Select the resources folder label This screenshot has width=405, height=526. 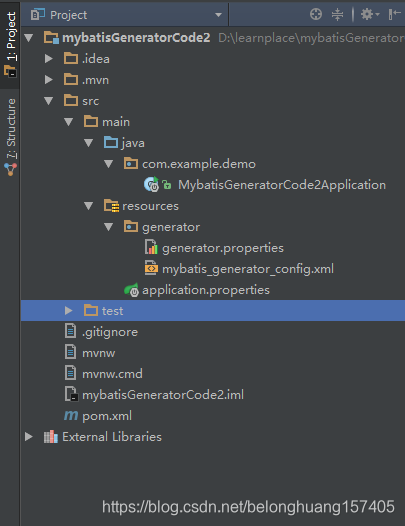[150, 206]
